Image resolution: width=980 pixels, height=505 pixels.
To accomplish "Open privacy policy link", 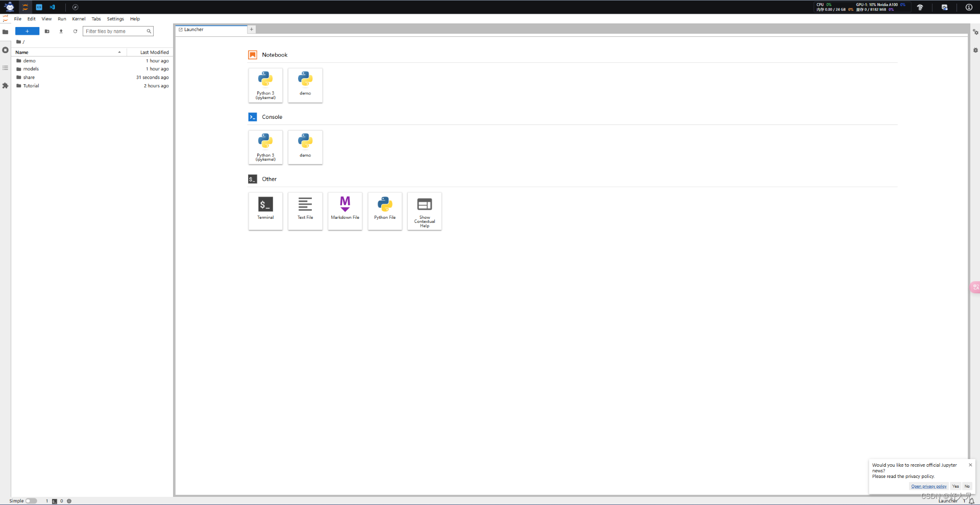I will tap(929, 486).
